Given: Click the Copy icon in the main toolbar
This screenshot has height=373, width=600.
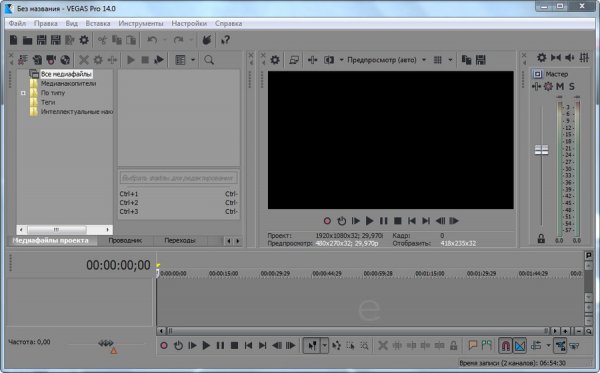Looking at the screenshot, I should click(x=117, y=40).
